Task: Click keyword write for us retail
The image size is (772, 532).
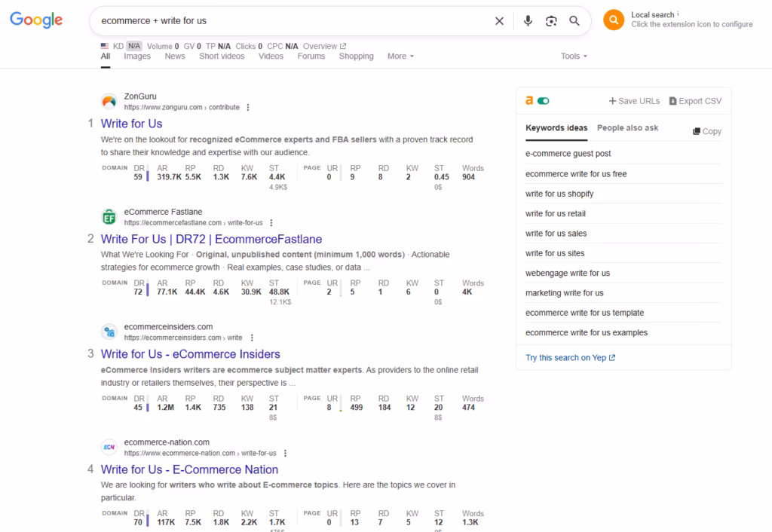Action: point(556,213)
